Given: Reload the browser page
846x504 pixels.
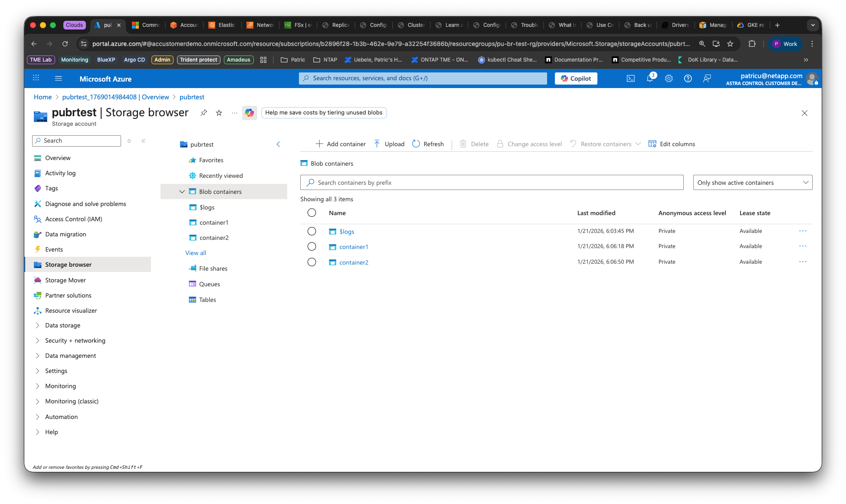Looking at the screenshot, I should (65, 44).
